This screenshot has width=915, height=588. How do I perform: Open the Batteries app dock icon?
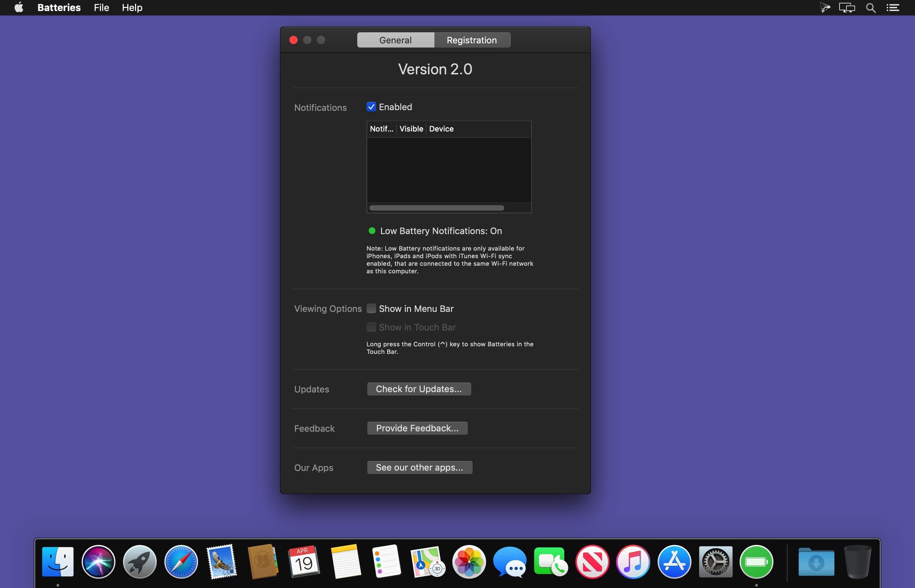(756, 561)
